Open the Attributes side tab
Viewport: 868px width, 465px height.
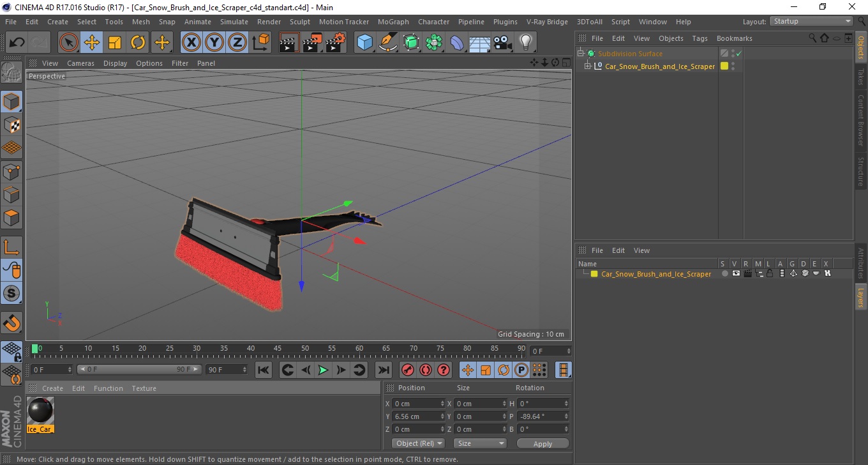[860, 263]
